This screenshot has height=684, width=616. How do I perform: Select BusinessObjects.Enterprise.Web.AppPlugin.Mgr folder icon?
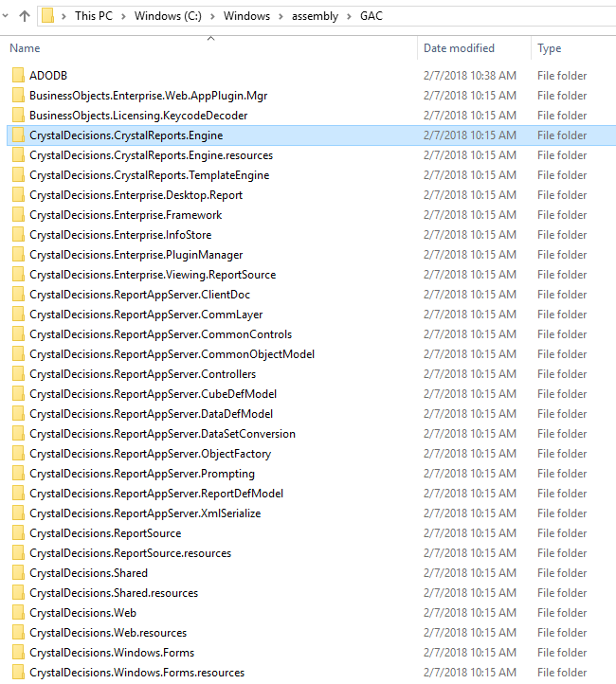[18, 95]
